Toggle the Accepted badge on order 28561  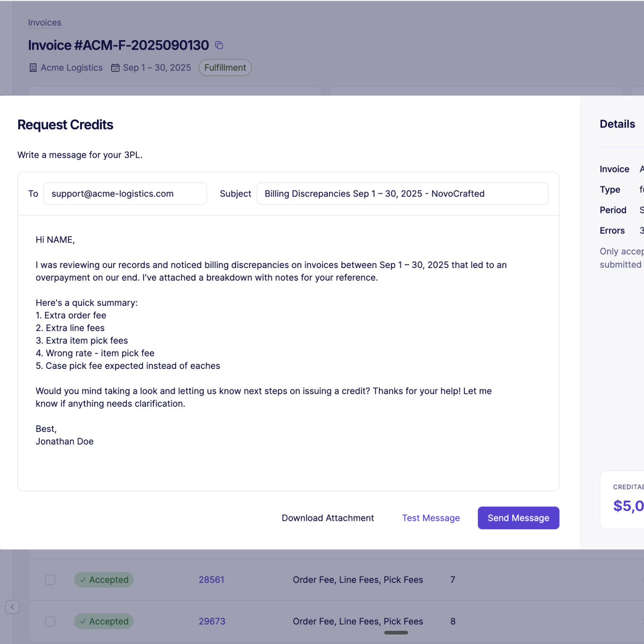coord(104,580)
